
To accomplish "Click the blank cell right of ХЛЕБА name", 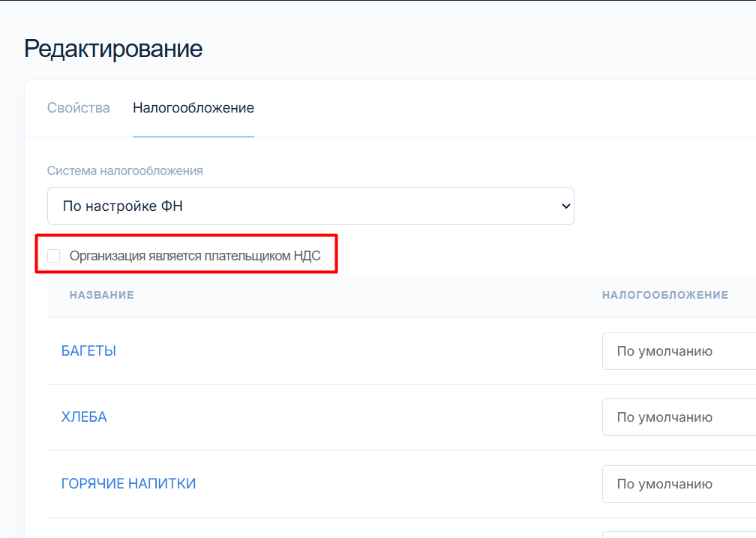I will click(337, 417).
